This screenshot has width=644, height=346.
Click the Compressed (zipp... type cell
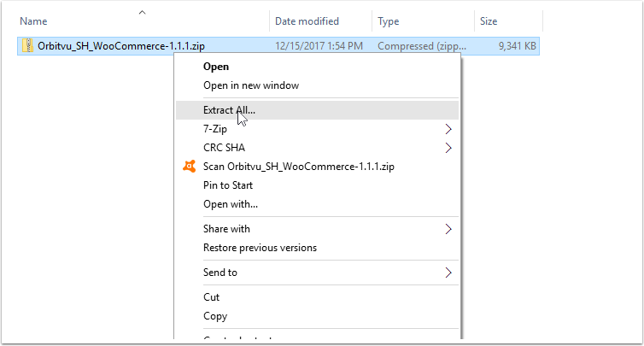[x=422, y=46]
